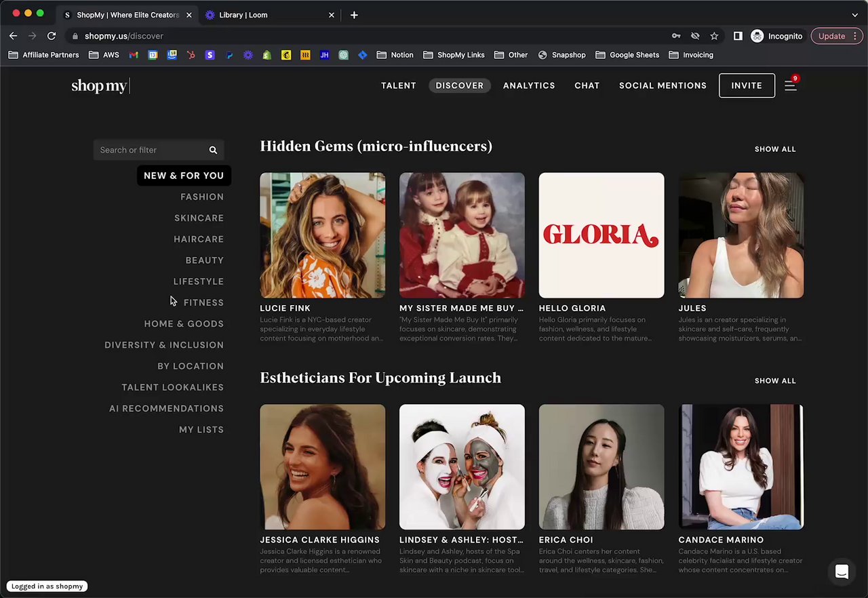
Task: Focus the Search or filter field
Action: pos(159,150)
